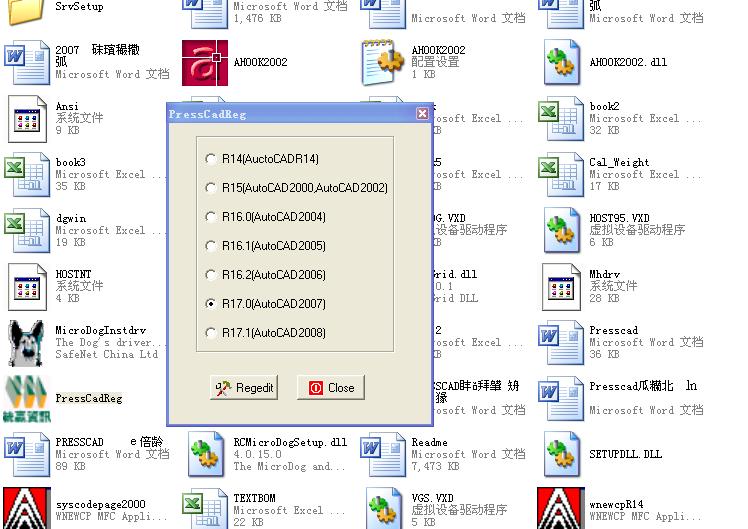
Task: Click the MicroDogInstdrv file name text
Action: pos(101,331)
